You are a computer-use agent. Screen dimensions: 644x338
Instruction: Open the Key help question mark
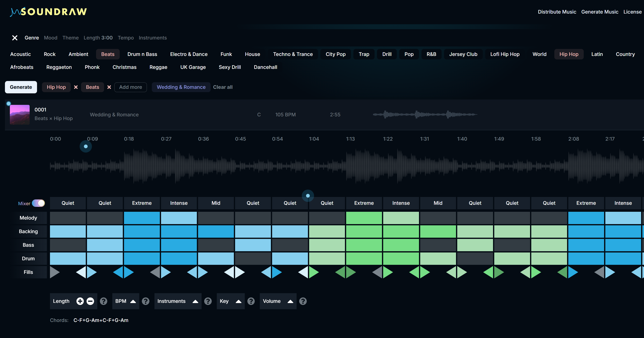[x=251, y=301]
